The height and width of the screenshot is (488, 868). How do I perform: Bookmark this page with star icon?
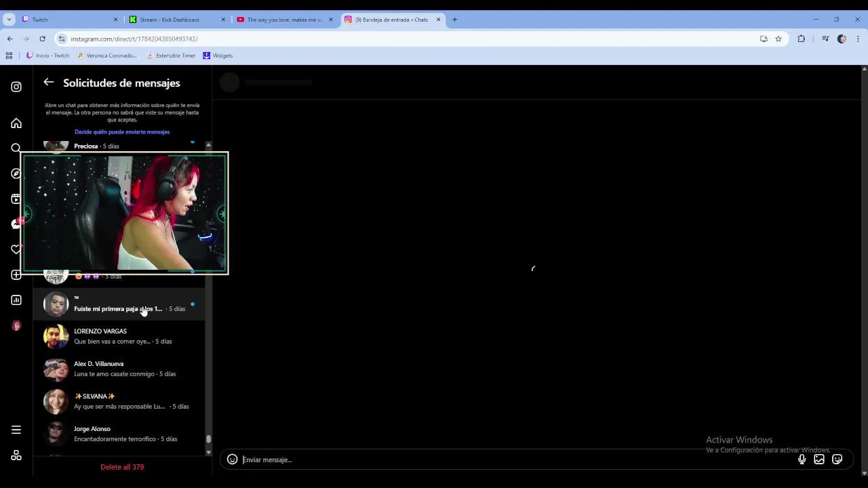pos(778,39)
